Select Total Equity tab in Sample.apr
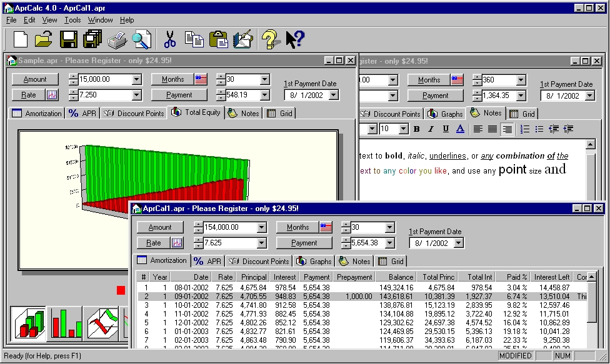Viewport: 610px width, 364px height. tap(196, 112)
